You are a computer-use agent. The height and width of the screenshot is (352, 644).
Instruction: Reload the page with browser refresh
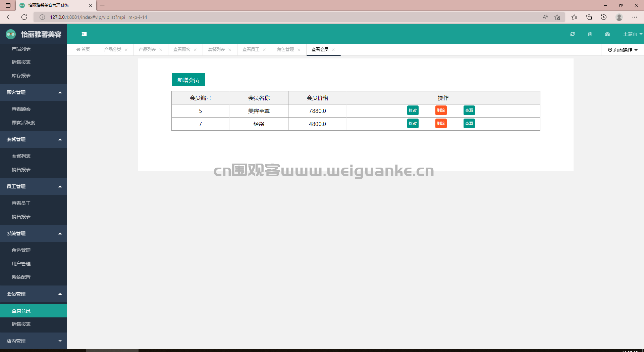(24, 17)
